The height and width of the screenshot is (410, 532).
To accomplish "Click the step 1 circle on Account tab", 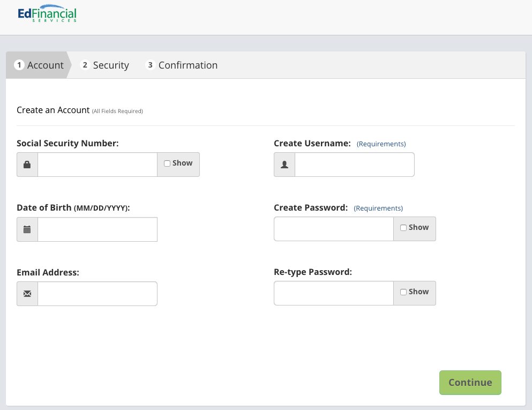I will tap(19, 65).
